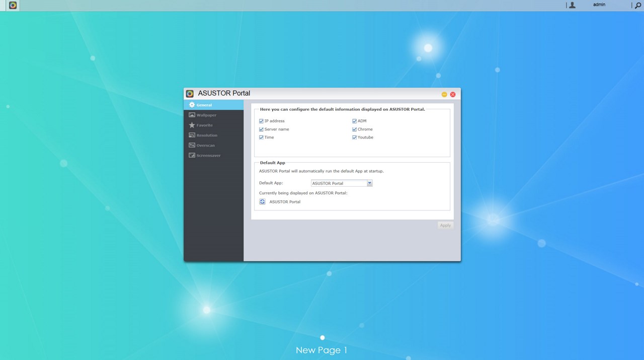Click the "ASUSTOR Portal" window title text
The height and width of the screenshot is (360, 644).
(x=224, y=93)
